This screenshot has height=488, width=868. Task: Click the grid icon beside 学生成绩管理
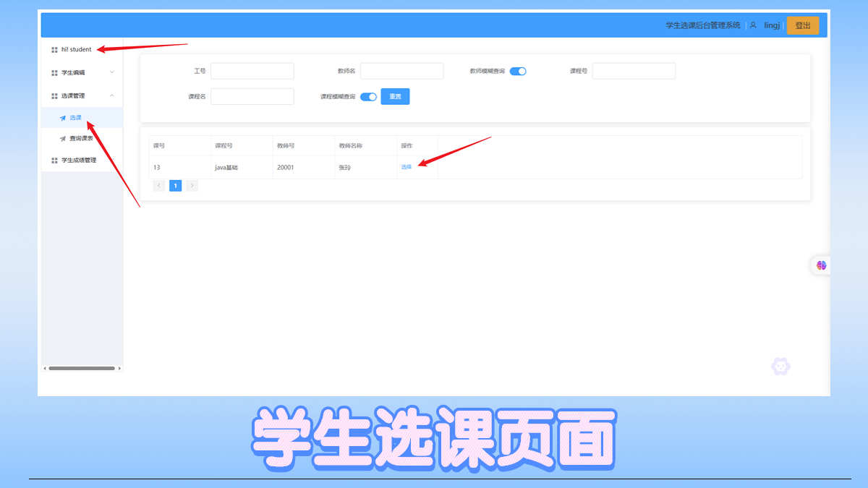(x=54, y=160)
